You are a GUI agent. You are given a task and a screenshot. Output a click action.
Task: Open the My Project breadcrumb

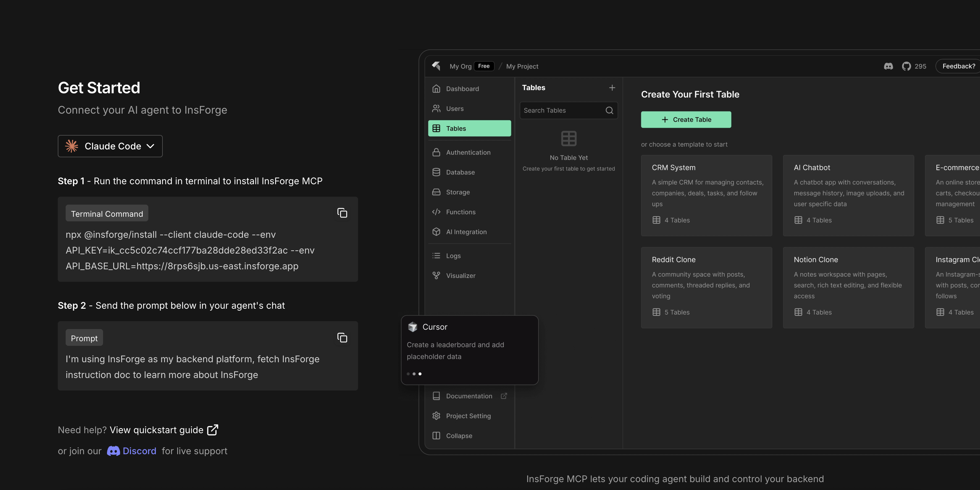pyautogui.click(x=522, y=66)
